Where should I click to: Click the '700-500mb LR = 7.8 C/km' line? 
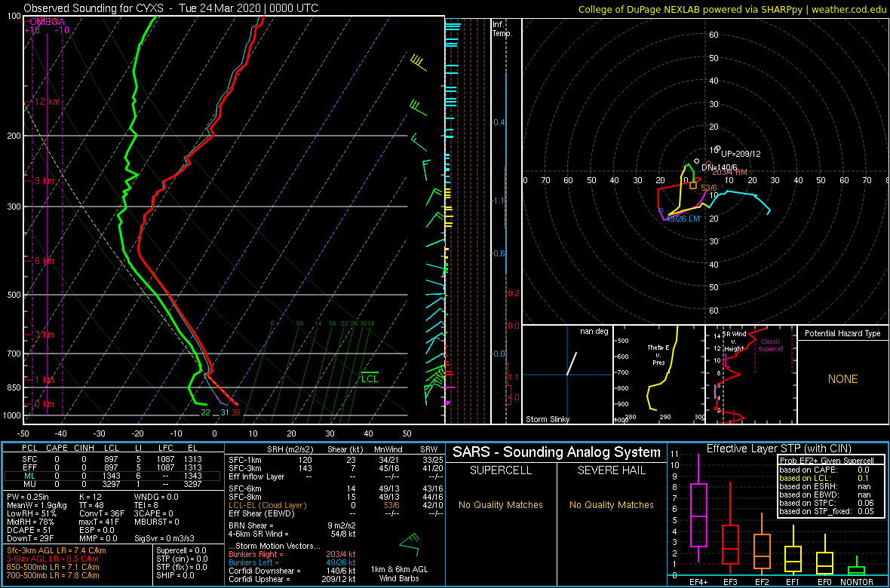coord(53,575)
